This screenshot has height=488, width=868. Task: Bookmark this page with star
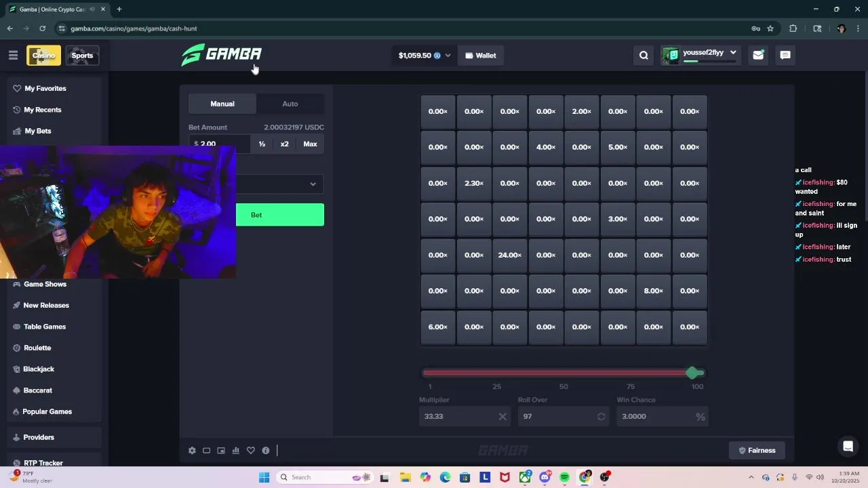(x=770, y=28)
